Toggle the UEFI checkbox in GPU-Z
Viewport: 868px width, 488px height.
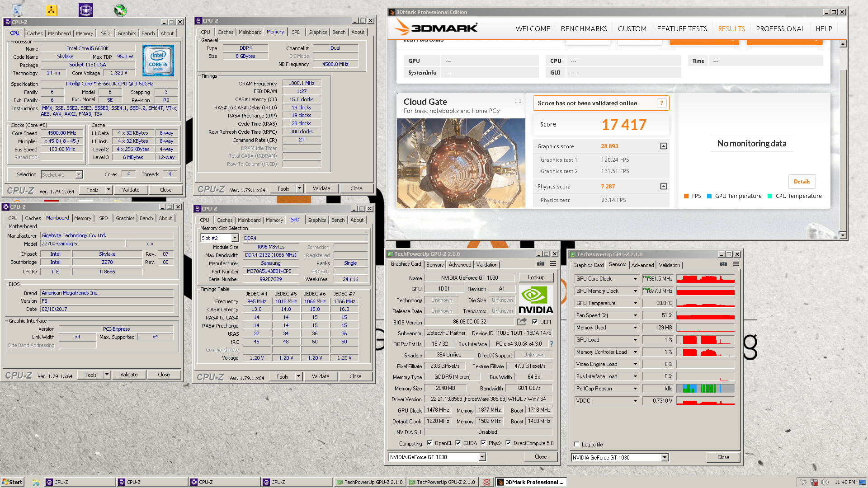[535, 322]
